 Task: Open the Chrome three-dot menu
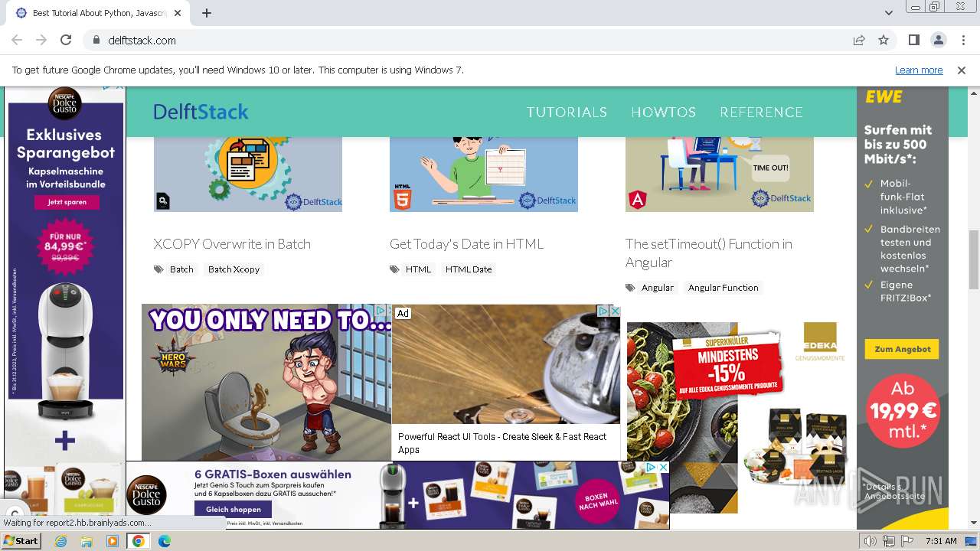click(x=962, y=40)
